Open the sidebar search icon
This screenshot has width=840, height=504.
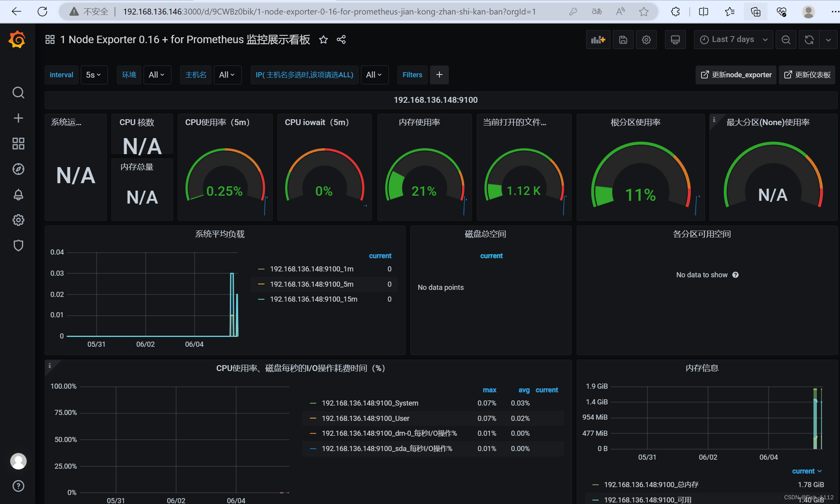tap(18, 93)
